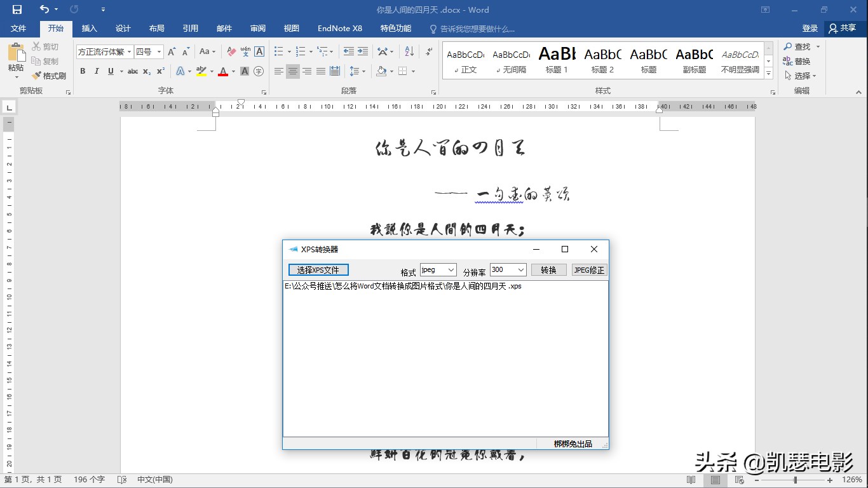Toggle bold formatting in the Font group
868x488 pixels.
pyautogui.click(x=82, y=71)
